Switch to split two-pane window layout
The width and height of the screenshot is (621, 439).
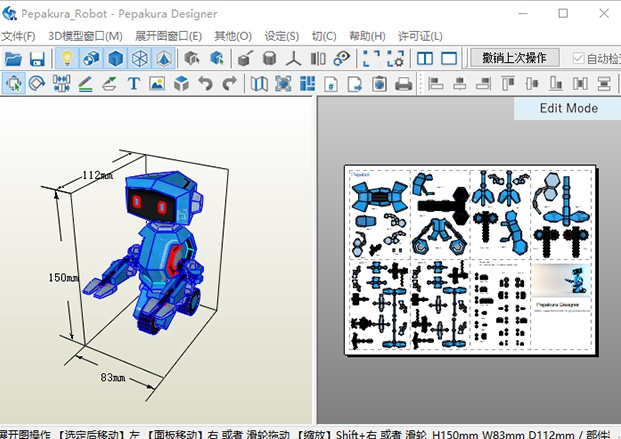[x=425, y=59]
